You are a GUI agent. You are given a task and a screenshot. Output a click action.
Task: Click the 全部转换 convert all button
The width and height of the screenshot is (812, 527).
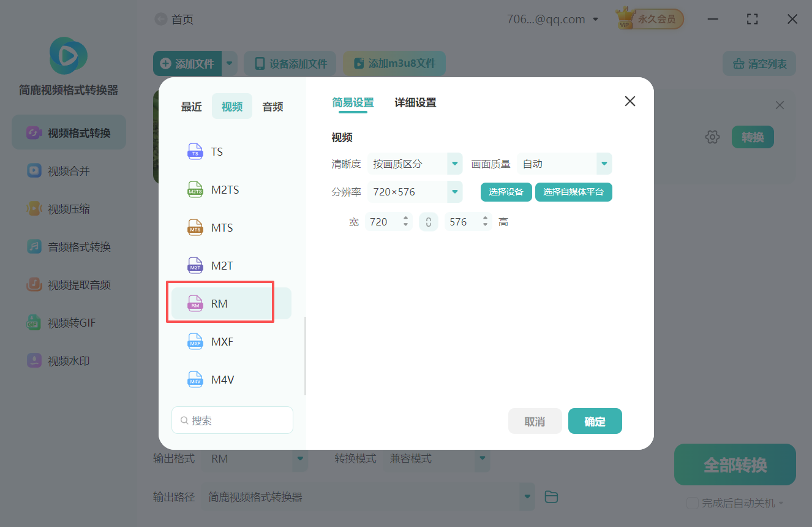[x=734, y=464]
